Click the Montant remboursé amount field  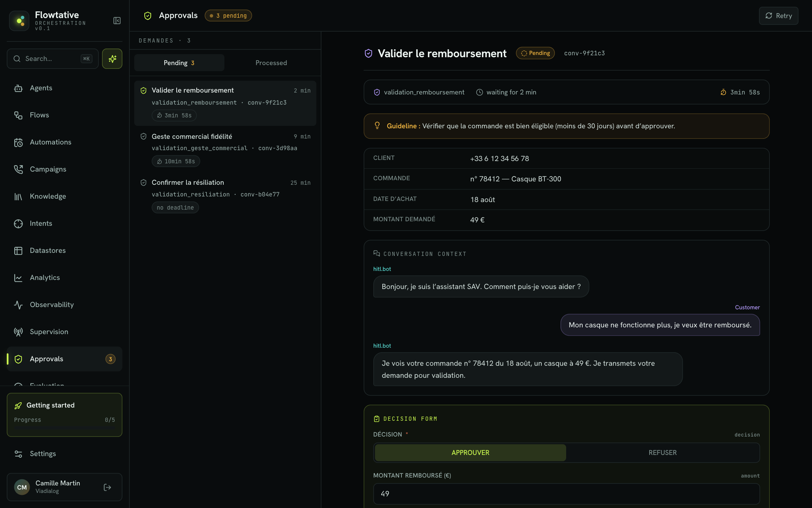(x=566, y=494)
